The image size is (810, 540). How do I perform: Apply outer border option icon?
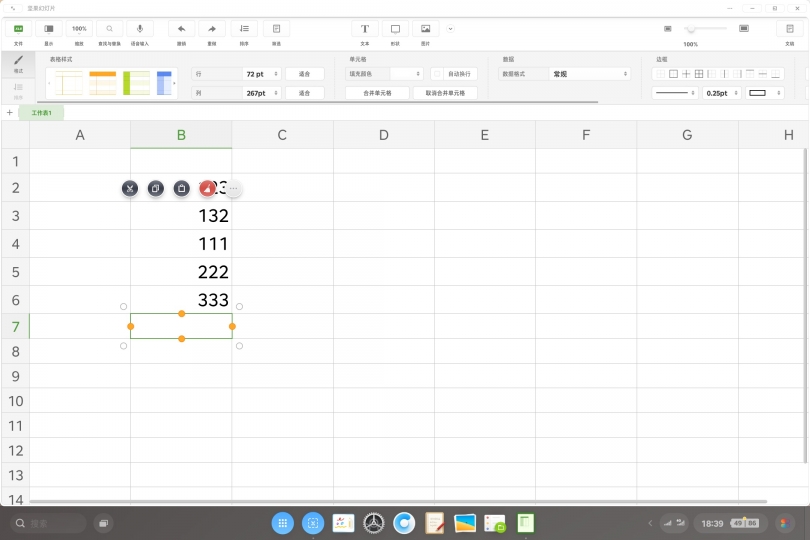[673, 74]
